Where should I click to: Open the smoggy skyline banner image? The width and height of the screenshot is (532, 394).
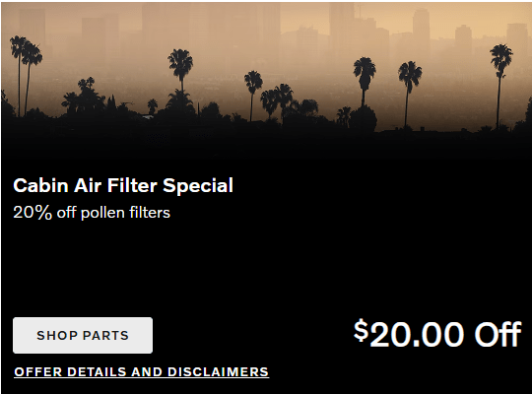click(266, 77)
